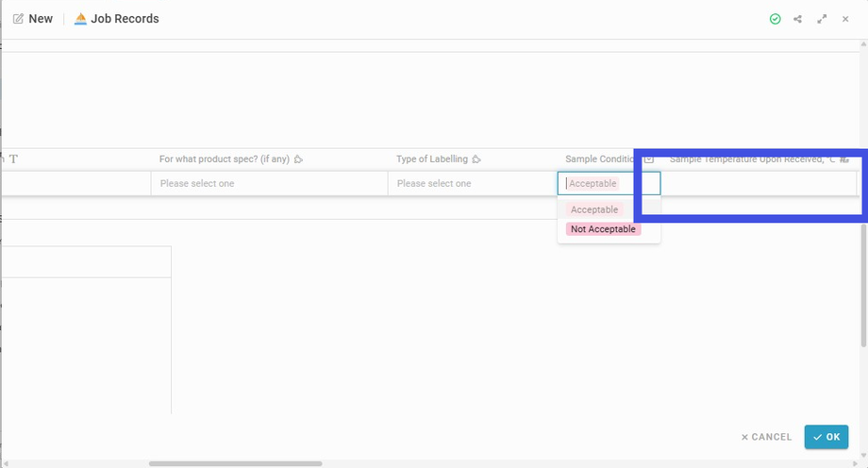Click the Type of Labelling column header
868x468 pixels.
point(432,159)
